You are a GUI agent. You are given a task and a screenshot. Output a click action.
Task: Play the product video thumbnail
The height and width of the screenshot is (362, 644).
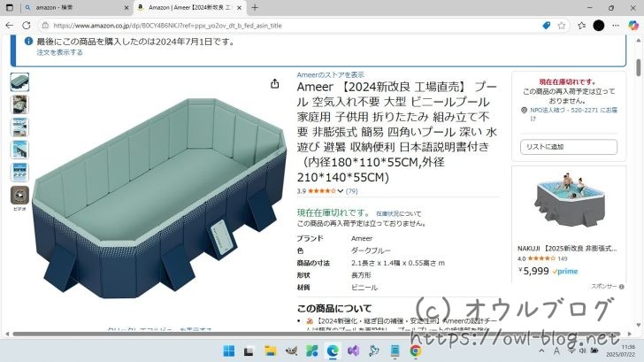(19, 196)
